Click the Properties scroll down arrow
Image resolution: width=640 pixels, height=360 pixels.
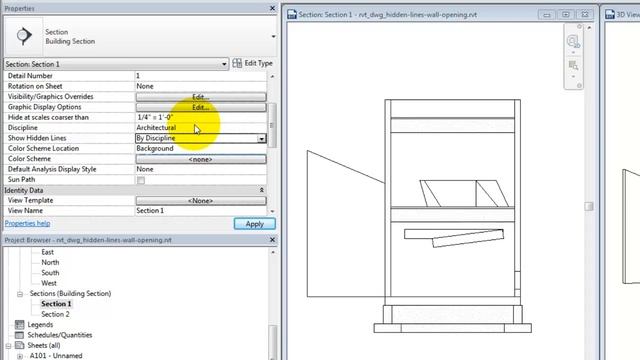(x=272, y=211)
